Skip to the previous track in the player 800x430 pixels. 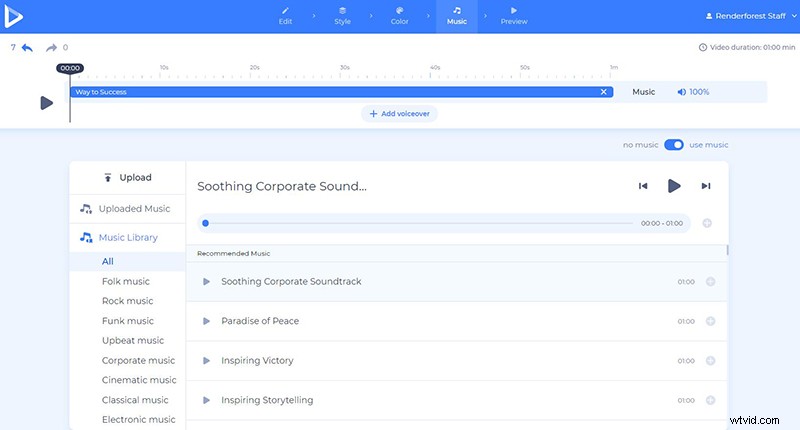pyautogui.click(x=644, y=186)
